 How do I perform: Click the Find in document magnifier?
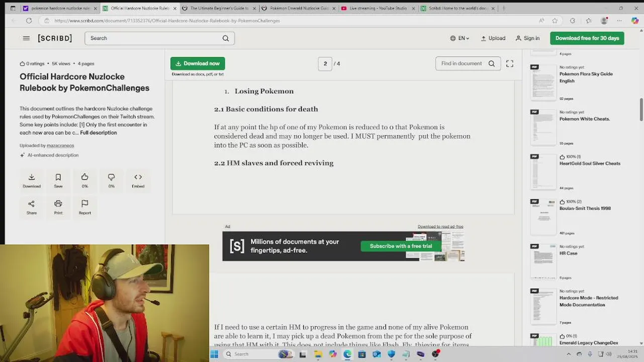(x=492, y=63)
